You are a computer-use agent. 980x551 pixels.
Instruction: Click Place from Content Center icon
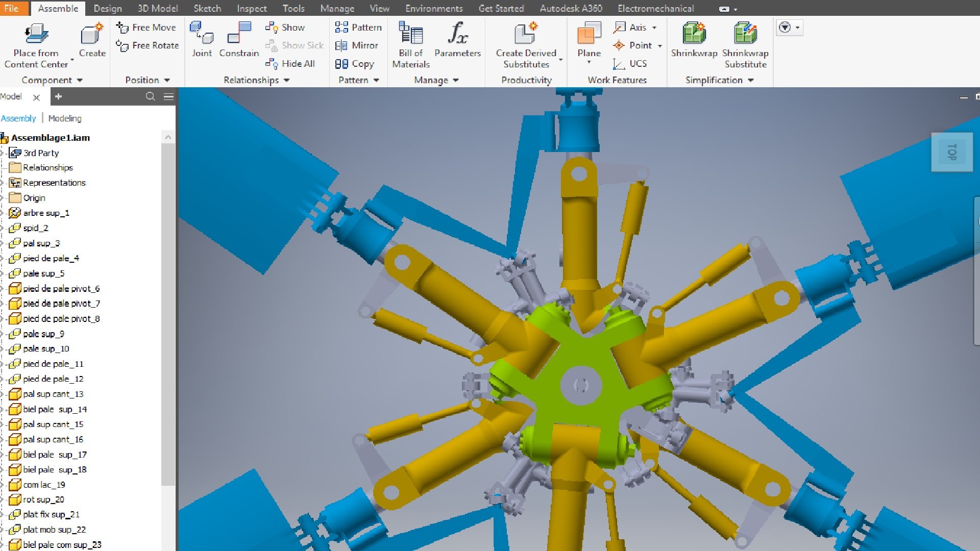click(36, 34)
